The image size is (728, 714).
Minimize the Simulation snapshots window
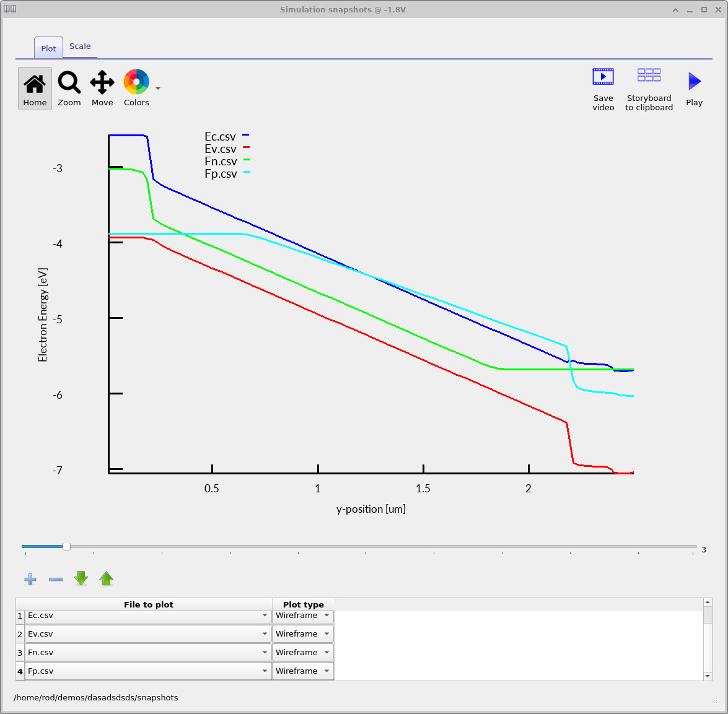(x=690, y=10)
